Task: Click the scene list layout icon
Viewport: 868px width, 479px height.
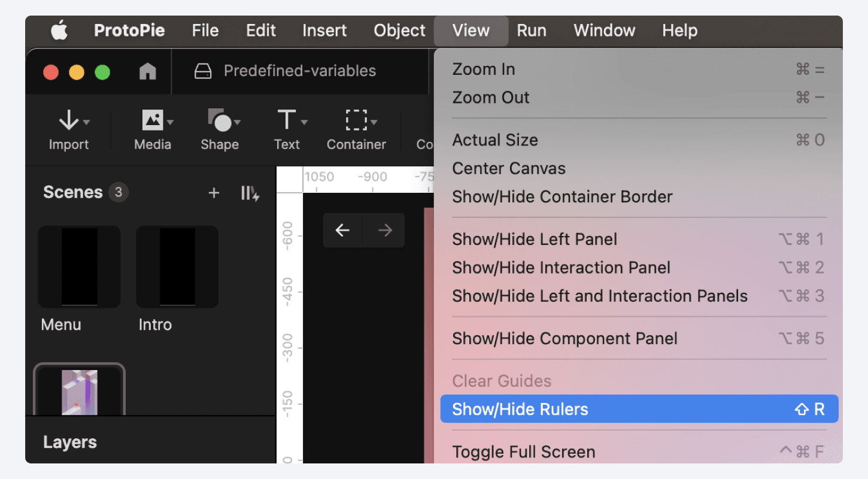Action: pyautogui.click(x=250, y=192)
